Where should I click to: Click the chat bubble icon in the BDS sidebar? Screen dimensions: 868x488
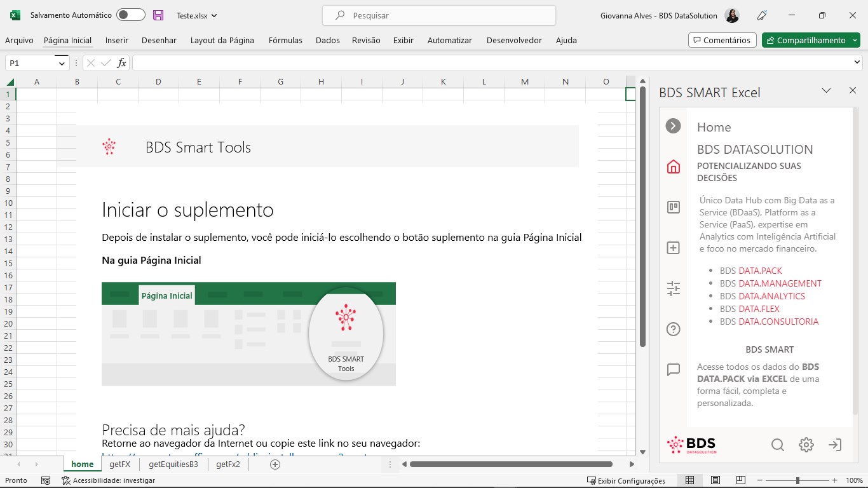coord(673,370)
